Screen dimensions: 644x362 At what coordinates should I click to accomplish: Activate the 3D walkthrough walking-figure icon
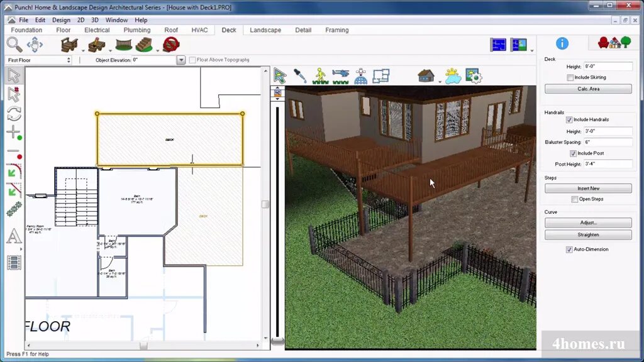coord(321,76)
